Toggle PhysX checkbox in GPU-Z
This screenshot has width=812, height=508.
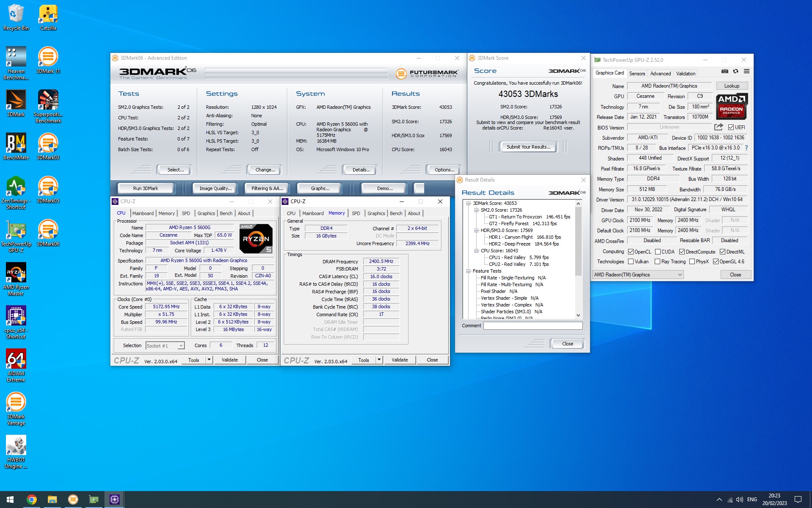(692, 262)
